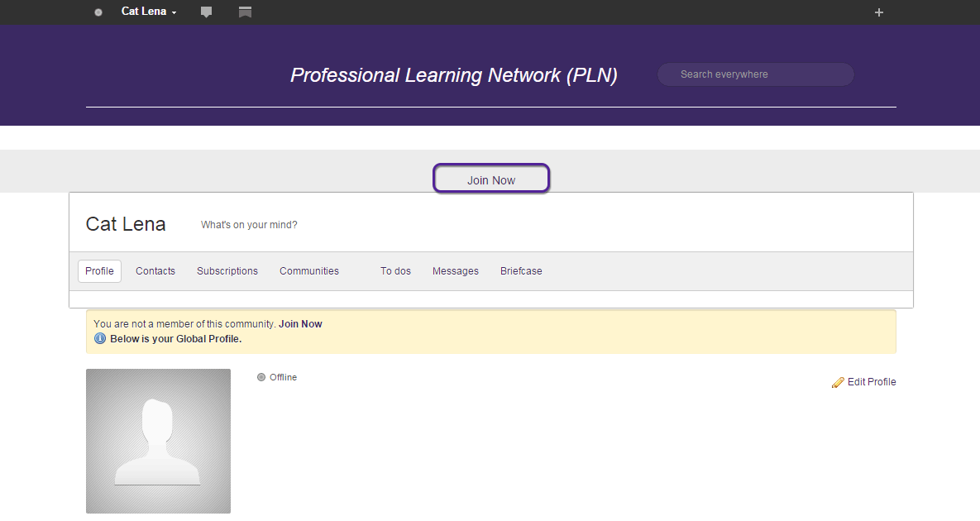Open the Cat Lena user dropdown
This screenshot has height=521, width=980.
[x=149, y=12]
